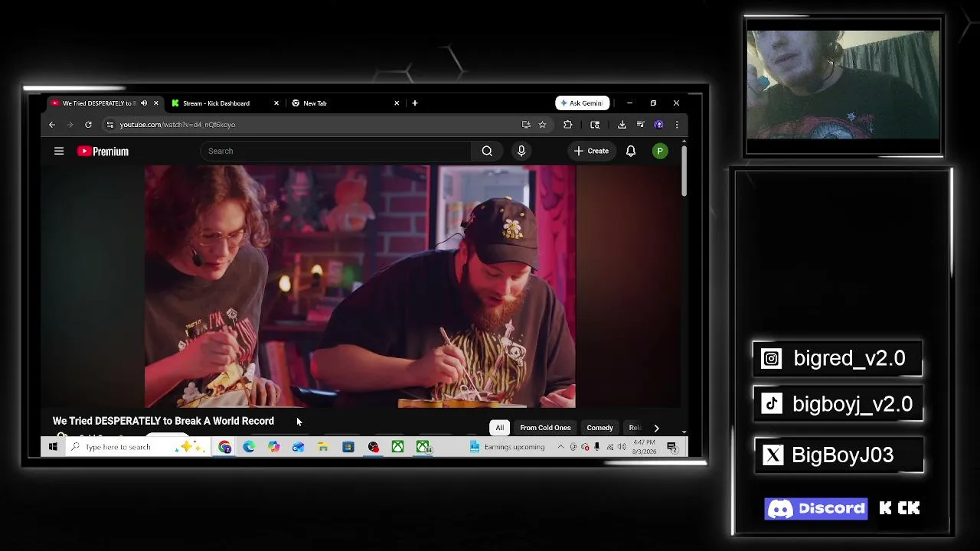Expand the hidden system tray icons
This screenshot has width=980, height=551.
pyautogui.click(x=560, y=447)
